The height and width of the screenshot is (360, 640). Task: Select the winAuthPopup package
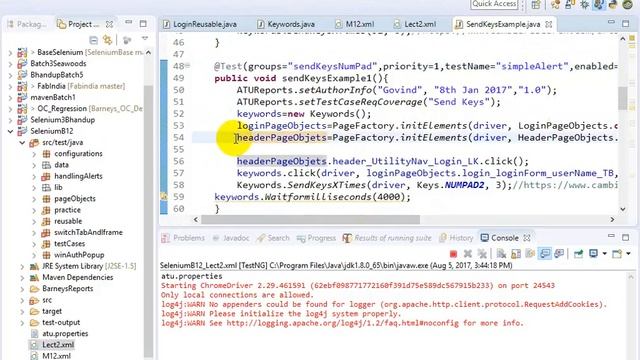pyautogui.click(x=79, y=255)
